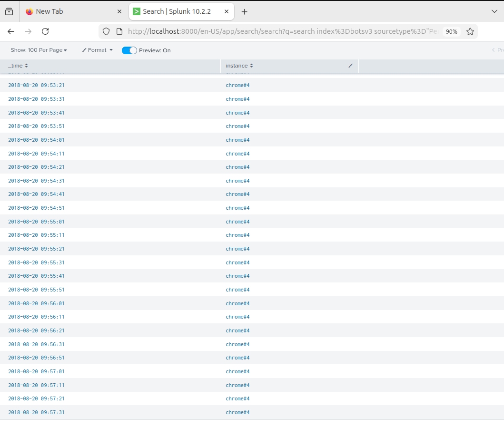Click timestamp 2018-08-20 09:54:01
This screenshot has width=504, height=427.
click(36, 140)
